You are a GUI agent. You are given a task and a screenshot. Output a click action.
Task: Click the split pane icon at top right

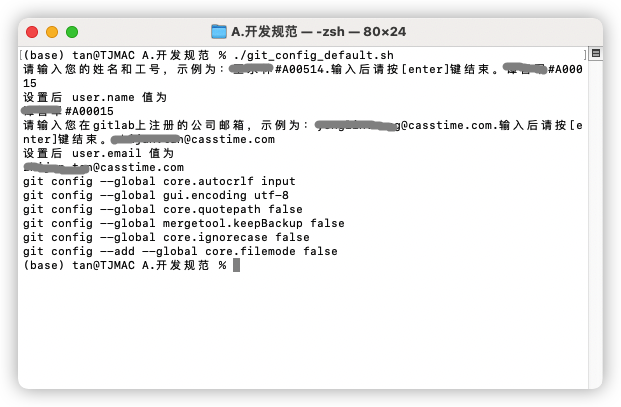pos(596,53)
